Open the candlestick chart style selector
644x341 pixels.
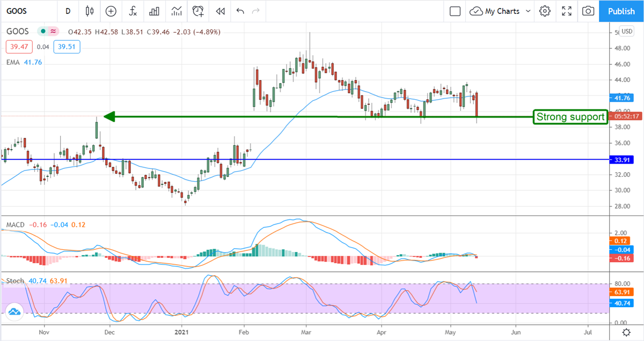coord(89,11)
